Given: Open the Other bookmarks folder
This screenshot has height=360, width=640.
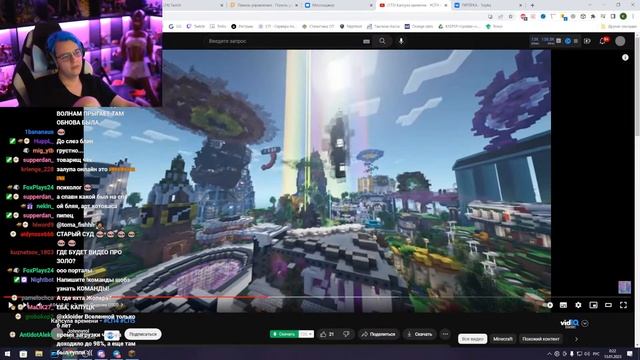Looking at the screenshot, I should coord(618,27).
